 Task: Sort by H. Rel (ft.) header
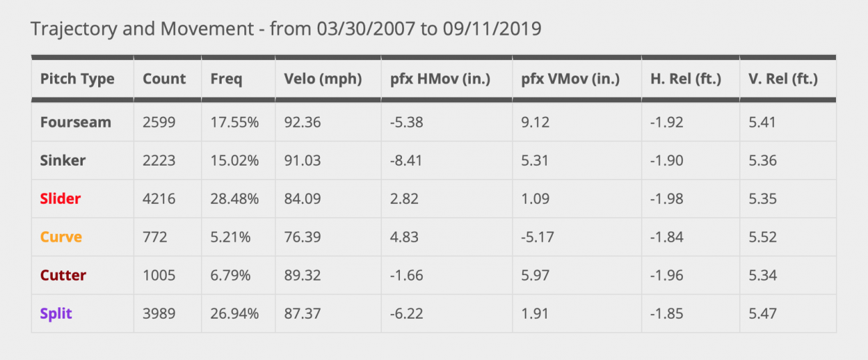[686, 79]
